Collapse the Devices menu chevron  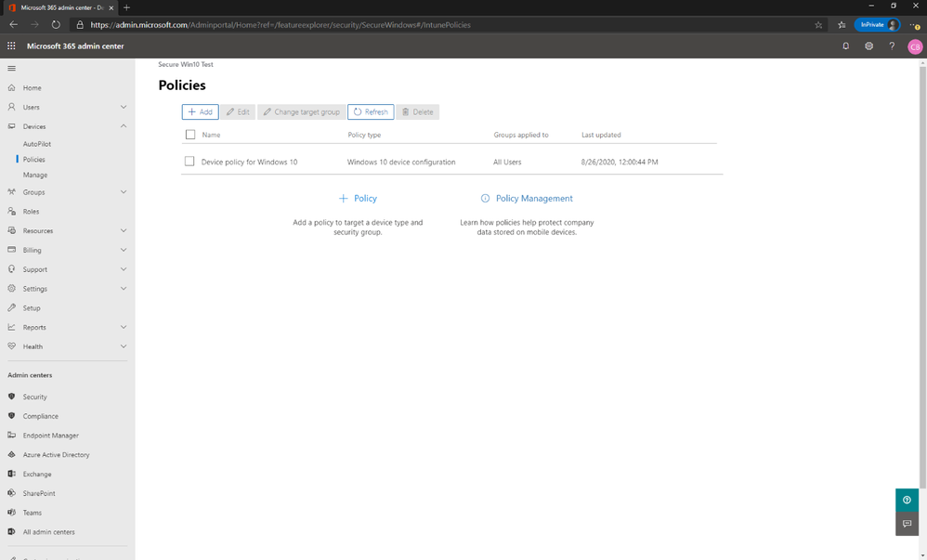click(x=124, y=126)
